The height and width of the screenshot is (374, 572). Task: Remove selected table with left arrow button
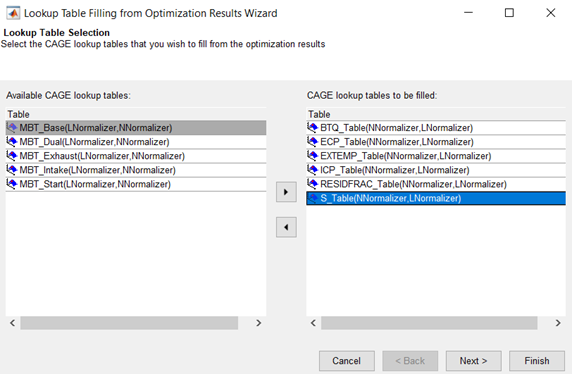[286, 227]
